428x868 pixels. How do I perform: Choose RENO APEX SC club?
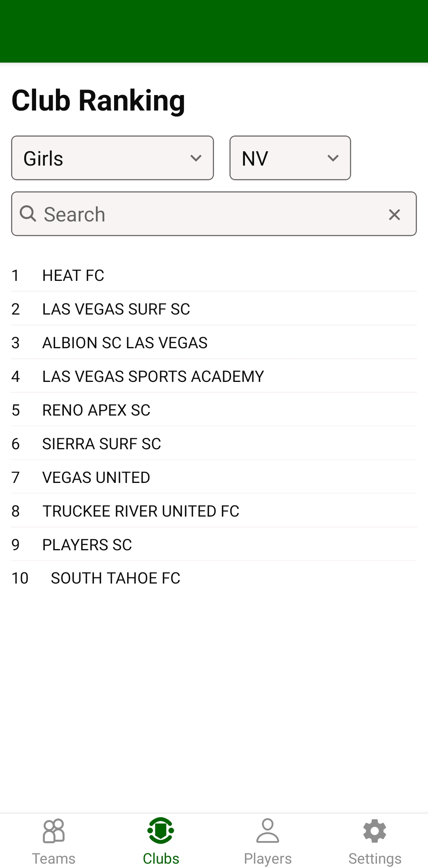(96, 410)
